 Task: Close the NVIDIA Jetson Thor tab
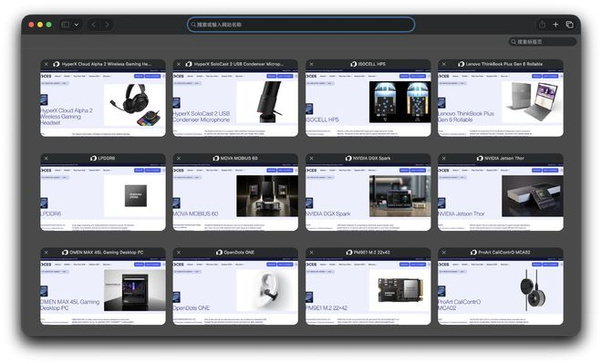[x=444, y=158]
